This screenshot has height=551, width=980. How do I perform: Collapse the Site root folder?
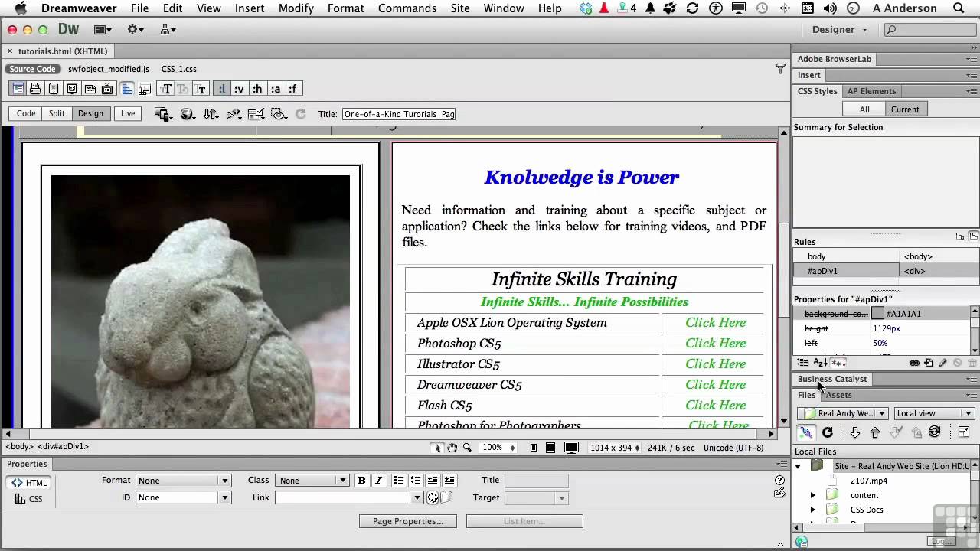[x=798, y=466]
